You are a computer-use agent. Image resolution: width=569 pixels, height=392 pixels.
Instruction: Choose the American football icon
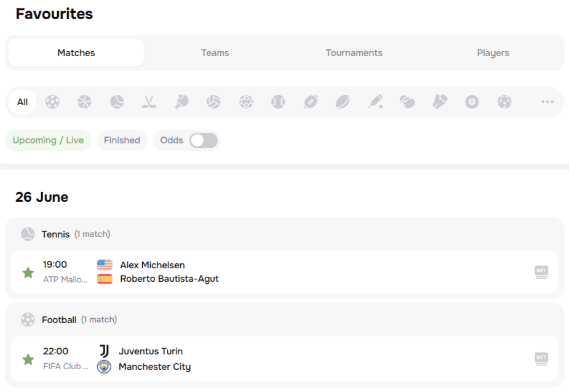(x=311, y=102)
